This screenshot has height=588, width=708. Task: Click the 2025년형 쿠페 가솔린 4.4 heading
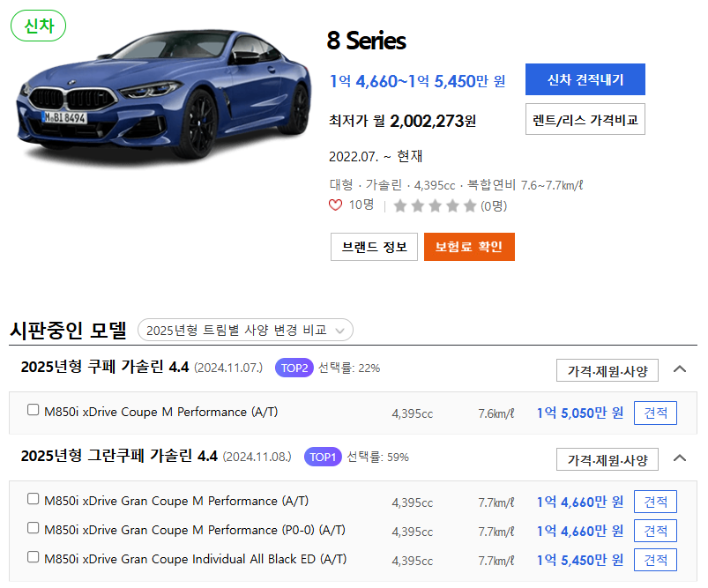pos(105,367)
